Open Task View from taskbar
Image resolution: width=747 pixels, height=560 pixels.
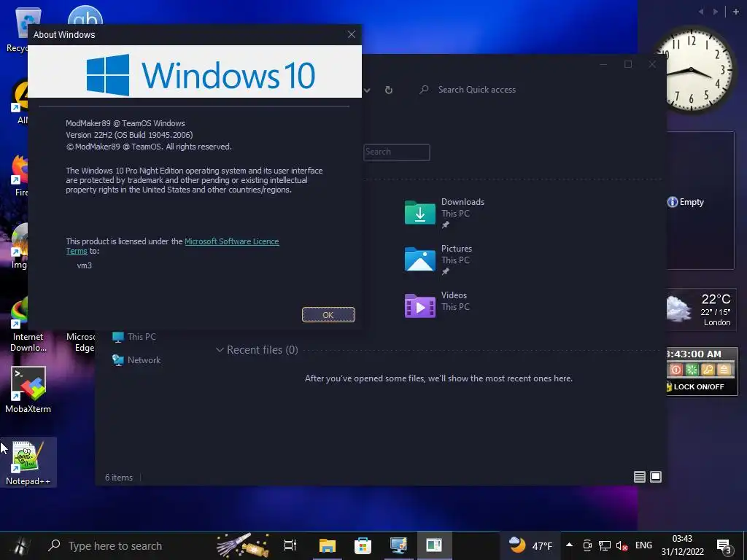(290, 545)
